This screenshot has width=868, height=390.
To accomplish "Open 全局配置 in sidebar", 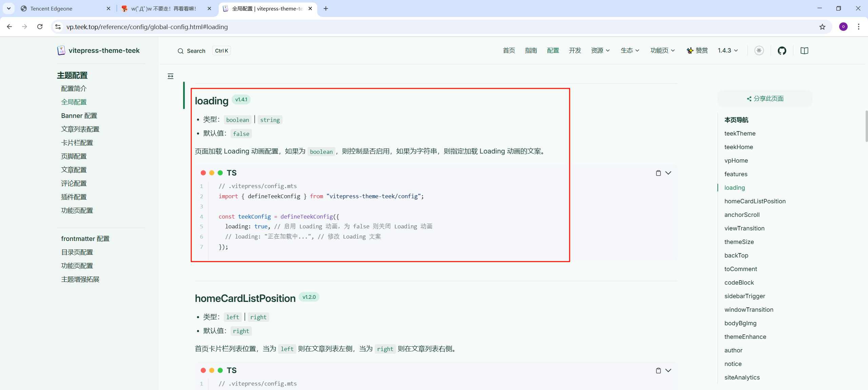I will click(x=74, y=102).
